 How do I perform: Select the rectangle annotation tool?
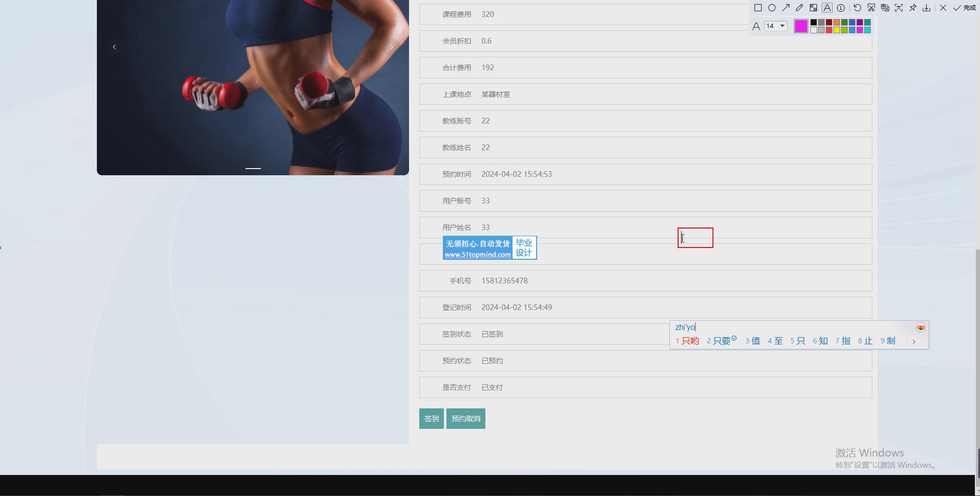click(x=758, y=8)
